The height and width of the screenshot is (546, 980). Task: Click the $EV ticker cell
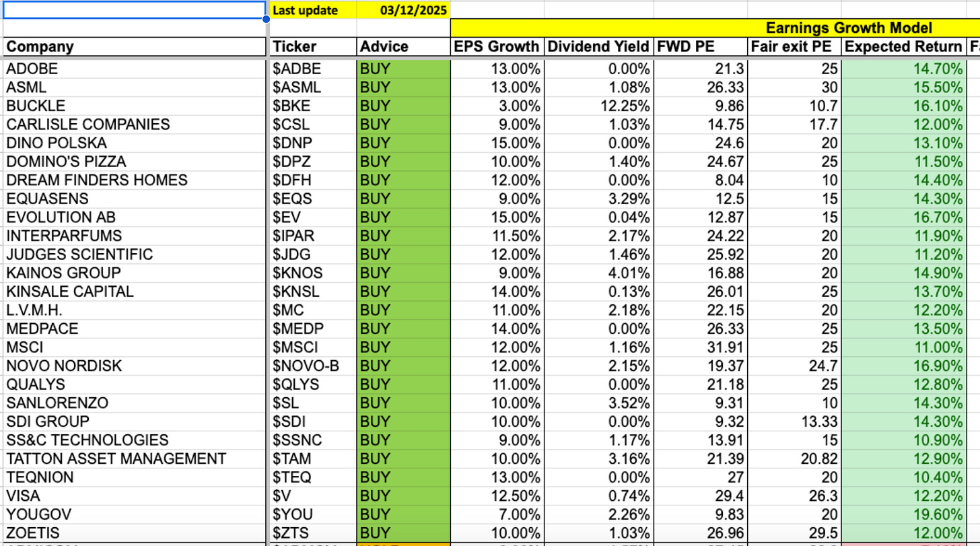tap(313, 217)
